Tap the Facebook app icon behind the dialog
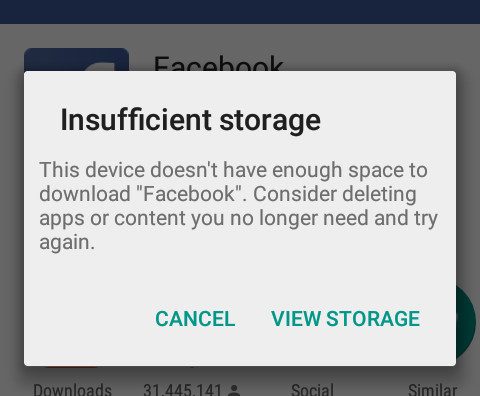Screen dimensions: 480x396 (76, 60)
